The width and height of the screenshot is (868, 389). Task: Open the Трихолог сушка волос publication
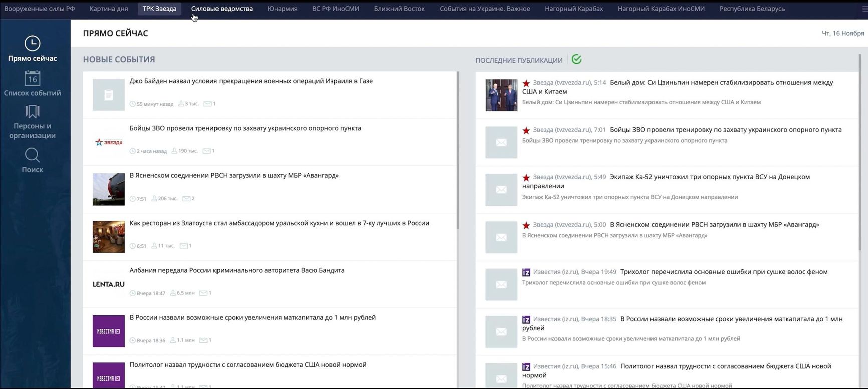pyautogui.click(x=724, y=272)
